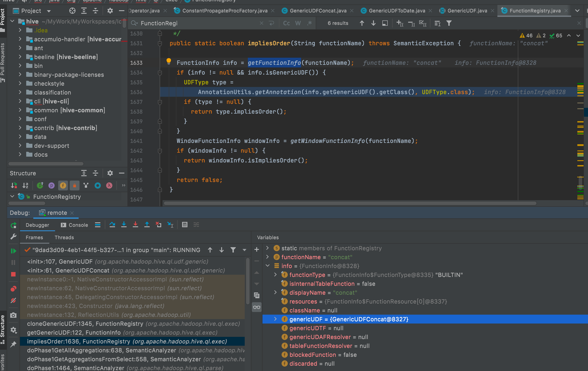Image resolution: width=588 pixels, height=371 pixels.
Task: Click the Evaluate Expression calculator icon
Action: pos(185,225)
